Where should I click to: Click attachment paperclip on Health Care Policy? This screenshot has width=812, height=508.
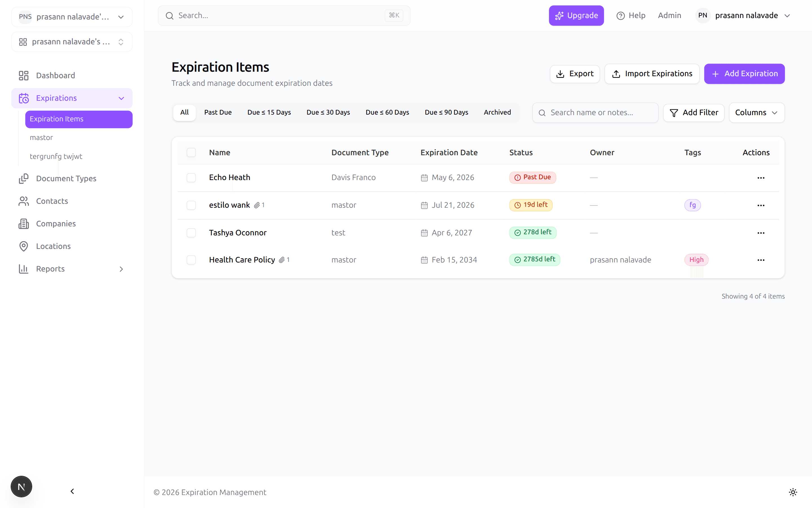(282, 260)
